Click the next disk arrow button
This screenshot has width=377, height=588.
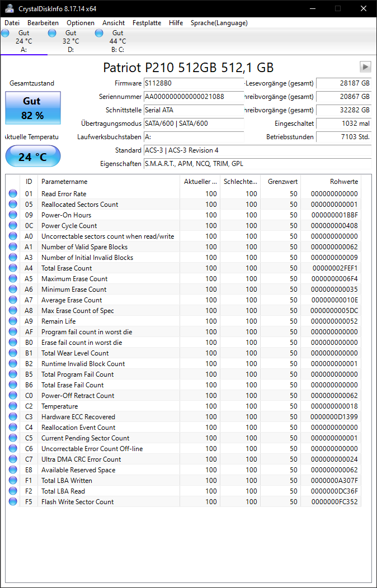tap(365, 67)
